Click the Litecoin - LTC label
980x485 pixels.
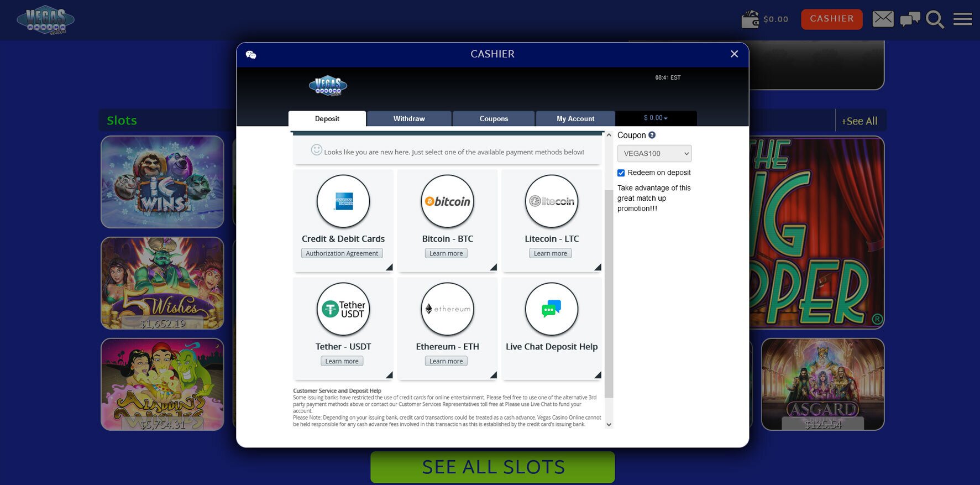552,239
